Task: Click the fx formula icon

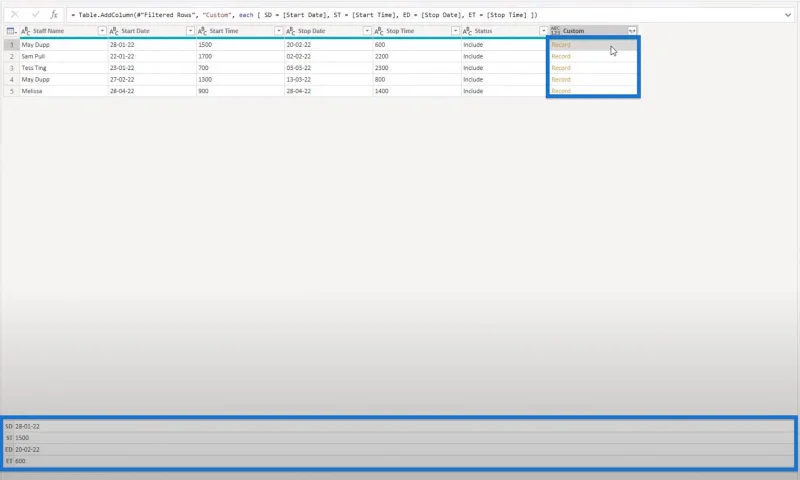Action: click(54, 15)
